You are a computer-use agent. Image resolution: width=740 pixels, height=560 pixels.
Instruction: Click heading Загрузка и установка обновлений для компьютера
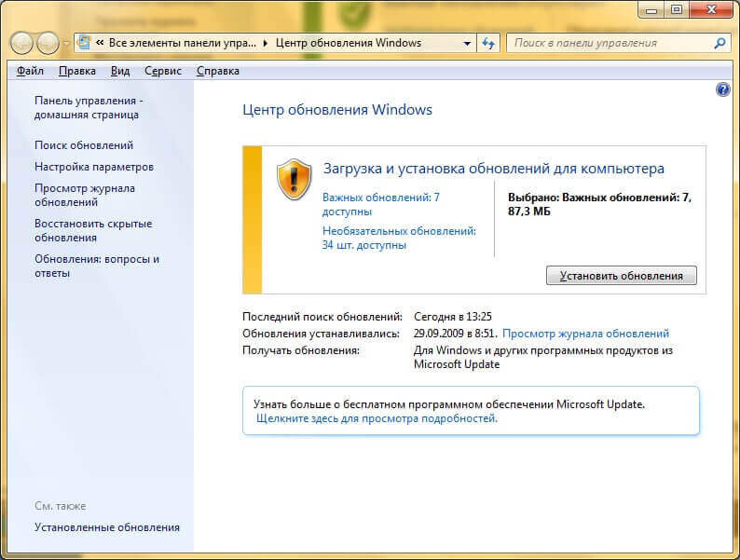click(494, 169)
